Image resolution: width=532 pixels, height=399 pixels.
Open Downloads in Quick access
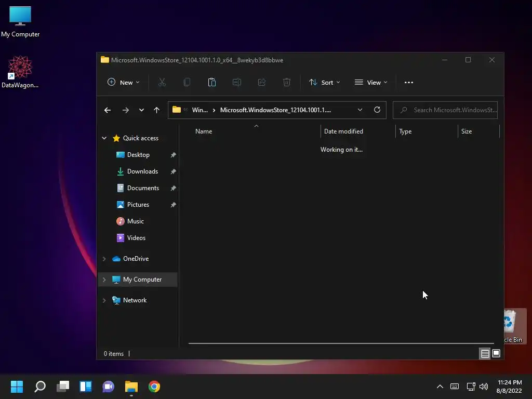point(142,171)
